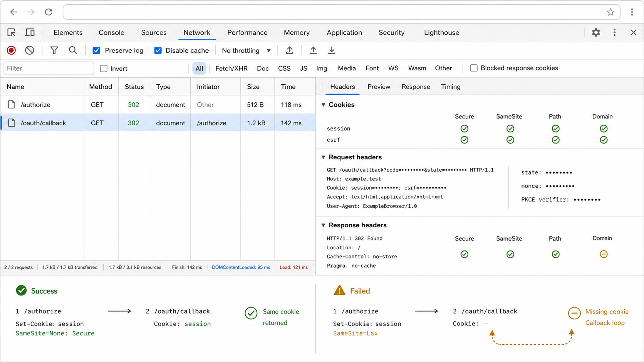
Task: Click the /authorize request file icon
Action: [x=12, y=105]
